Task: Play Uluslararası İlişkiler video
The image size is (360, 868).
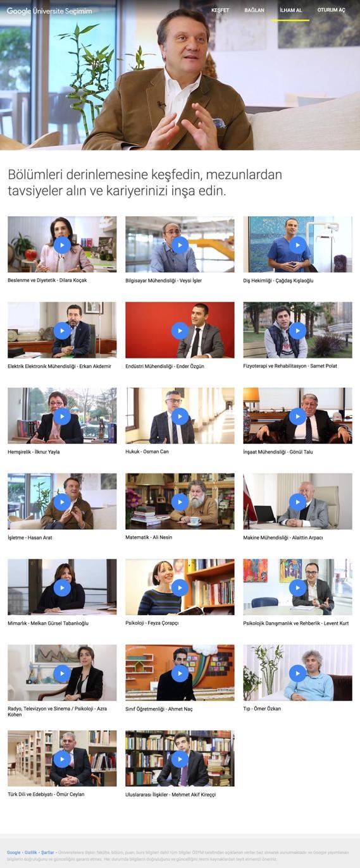Action: 180,759
